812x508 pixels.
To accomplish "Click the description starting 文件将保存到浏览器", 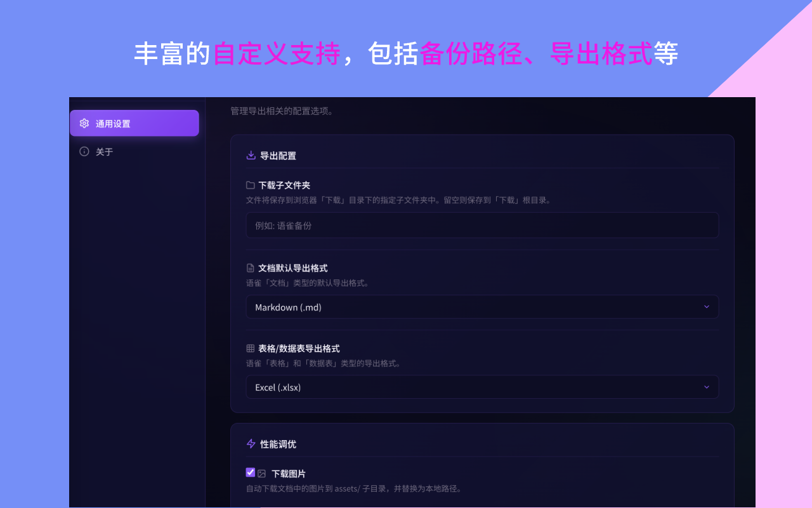I will pos(400,200).
